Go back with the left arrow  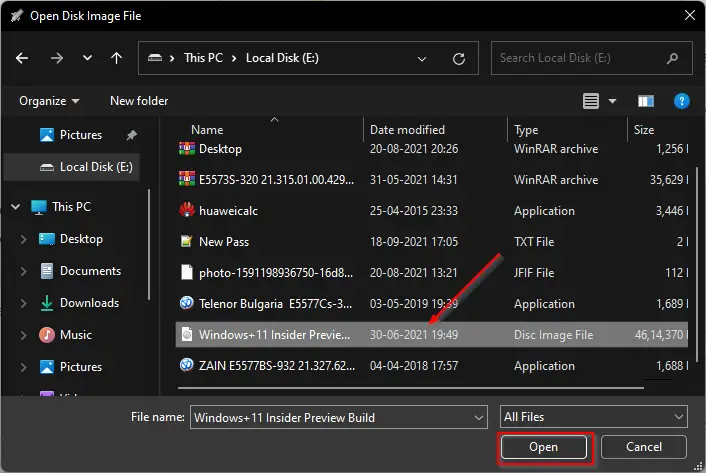[x=22, y=58]
